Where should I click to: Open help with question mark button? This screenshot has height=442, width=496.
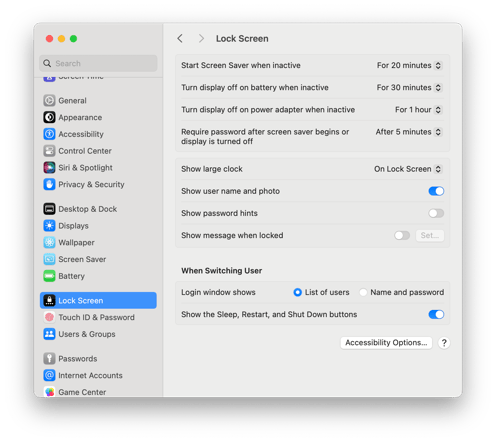click(x=444, y=343)
